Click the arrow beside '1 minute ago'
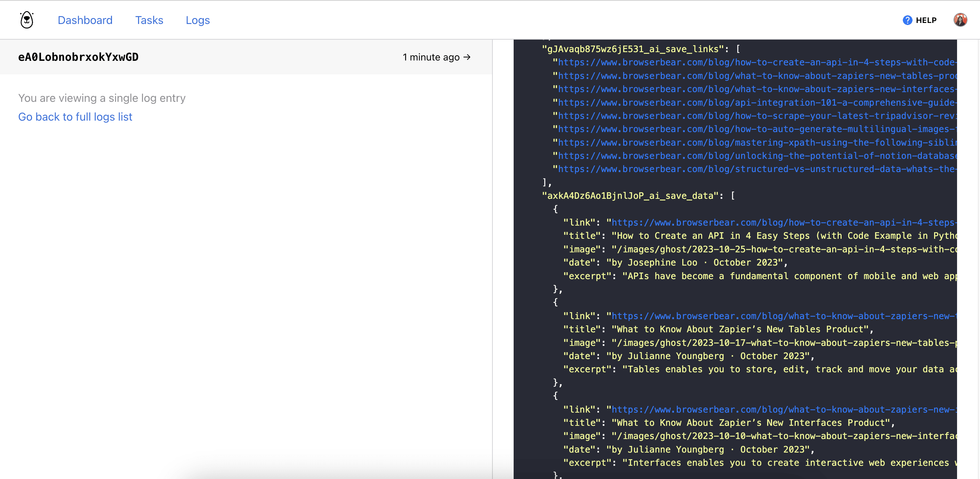This screenshot has width=980, height=479. (x=467, y=57)
